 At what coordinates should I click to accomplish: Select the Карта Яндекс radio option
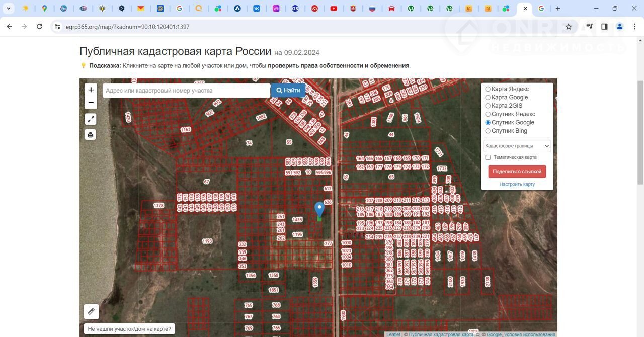click(488, 89)
